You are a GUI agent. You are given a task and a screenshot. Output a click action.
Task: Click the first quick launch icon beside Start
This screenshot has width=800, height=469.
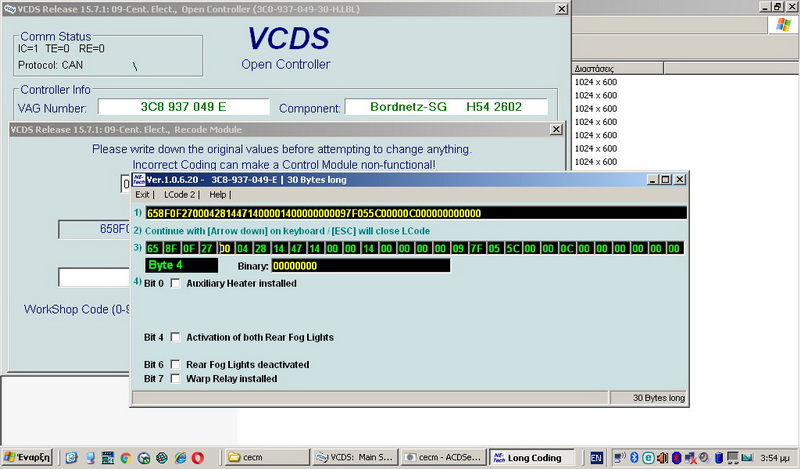71,458
